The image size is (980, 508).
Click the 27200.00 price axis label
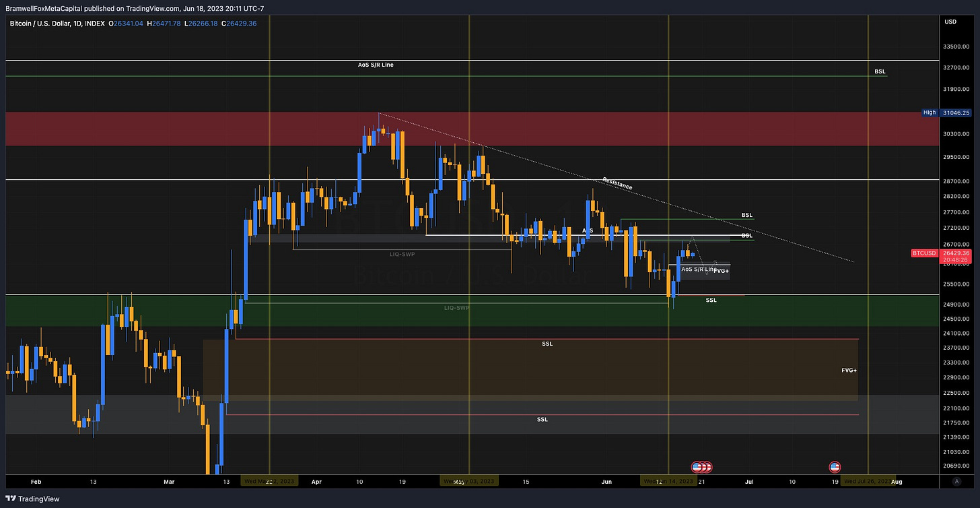pyautogui.click(x=956, y=228)
